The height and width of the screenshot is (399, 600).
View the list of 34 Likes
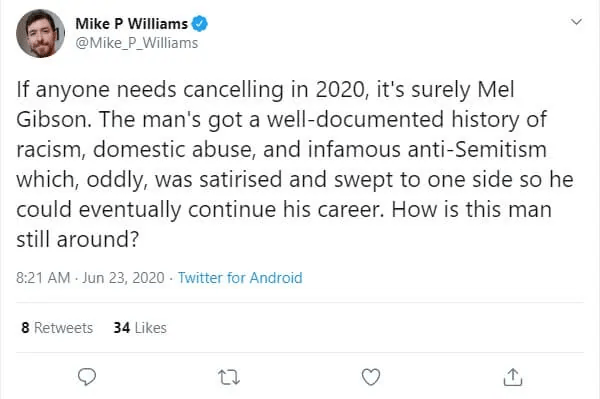tap(140, 328)
